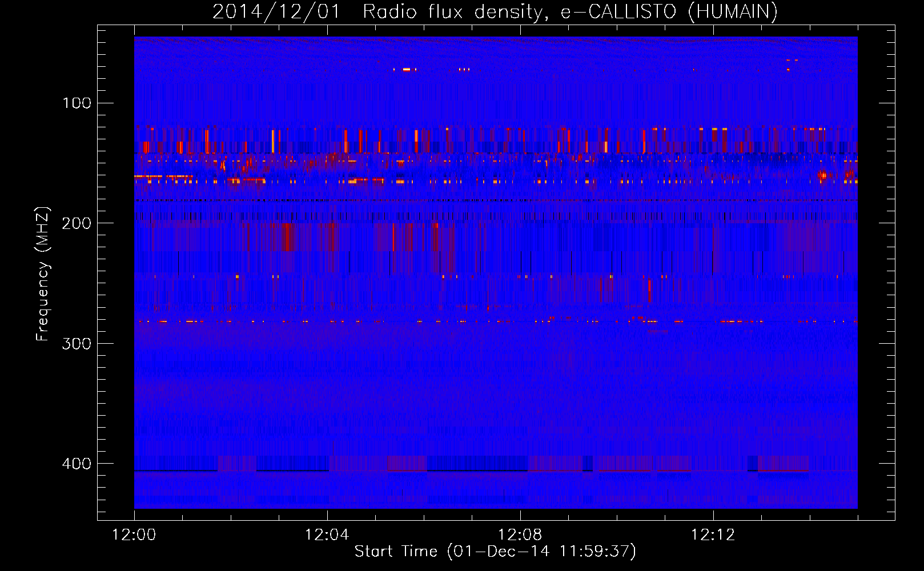The width and height of the screenshot is (924, 571).
Task: Click the '12:00' time tick label
Action: (x=134, y=535)
